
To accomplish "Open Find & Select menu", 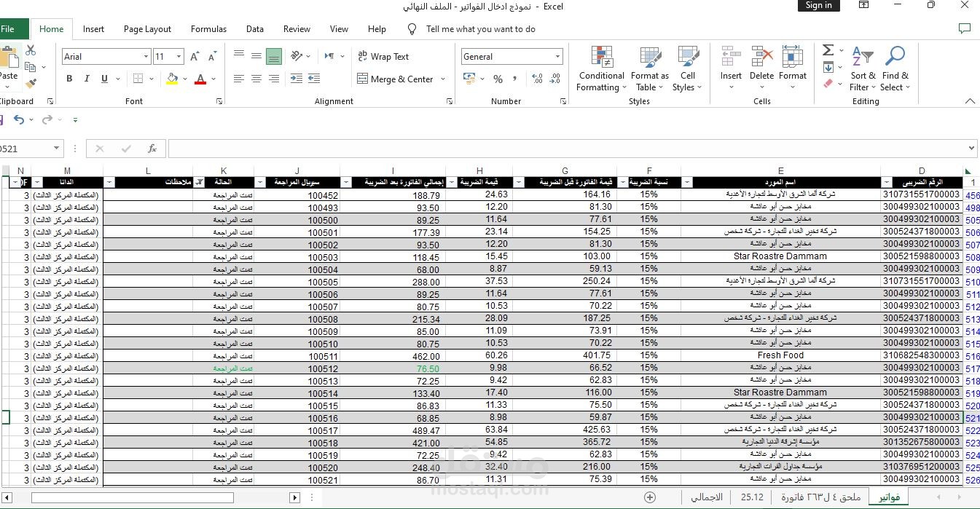I will point(895,69).
